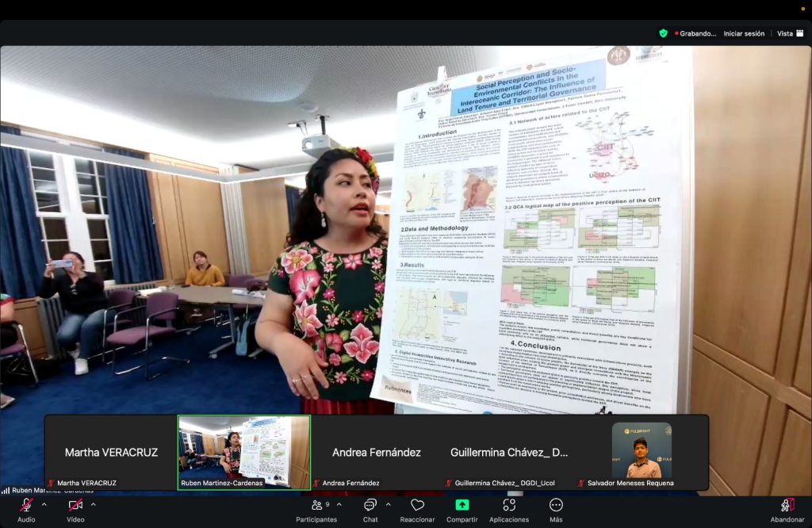
Task: Expand the audio options arrow beside Audio
Action: pyautogui.click(x=44, y=504)
